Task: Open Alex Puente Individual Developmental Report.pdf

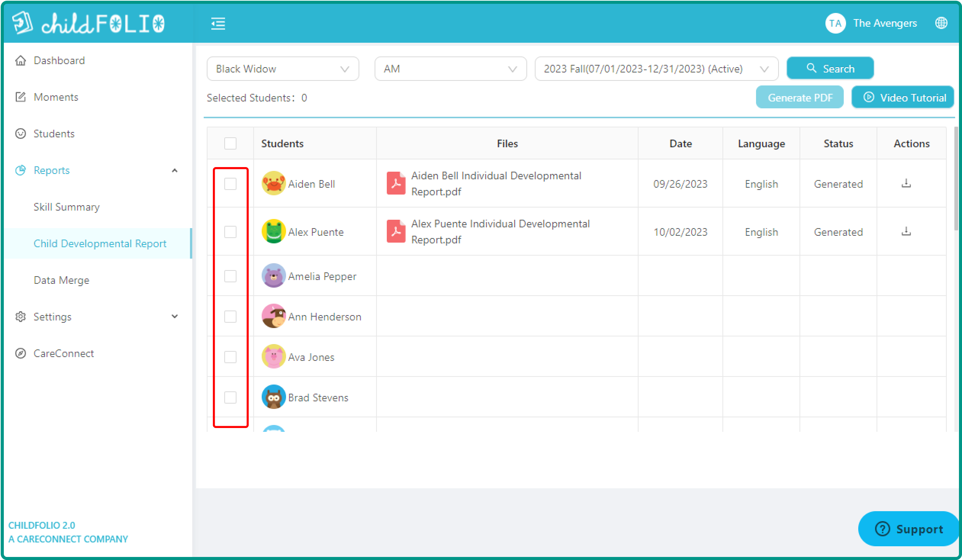Action: (500, 232)
